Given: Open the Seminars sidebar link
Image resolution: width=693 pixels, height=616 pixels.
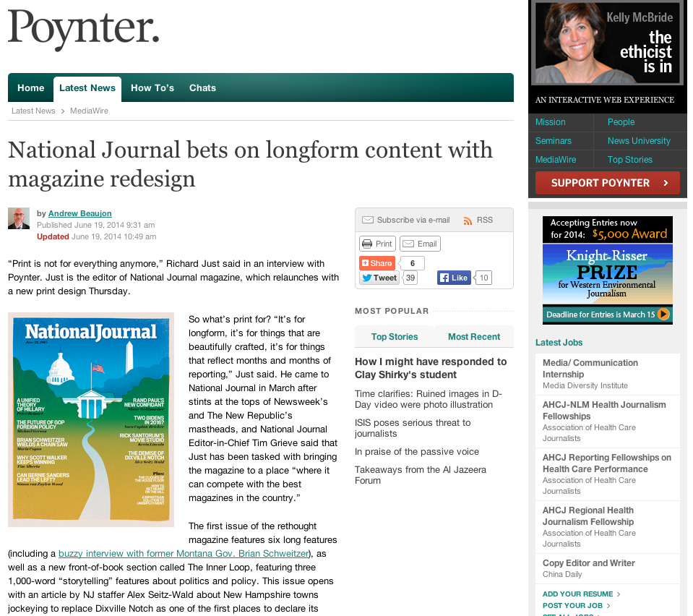Looking at the screenshot, I should tap(554, 141).
